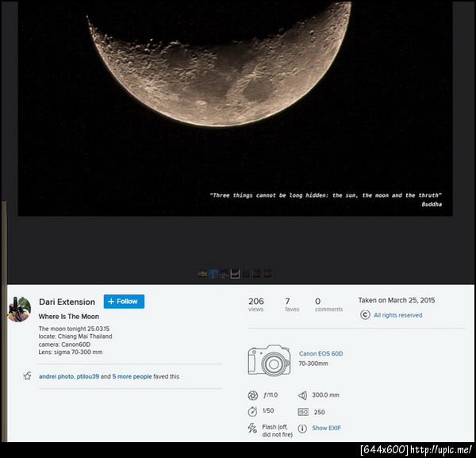Screen dimensions: 476x458
Task: Open Dari Extension's profile avatar
Action: pyautogui.click(x=19, y=310)
